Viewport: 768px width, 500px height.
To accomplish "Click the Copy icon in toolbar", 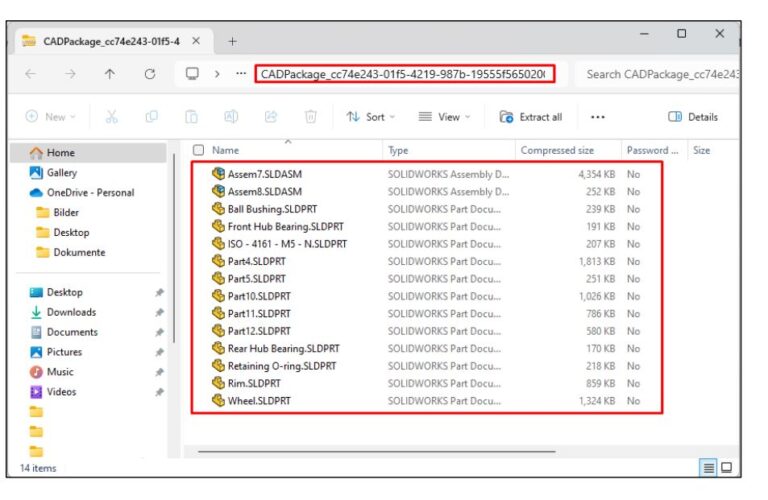I will coord(151,117).
